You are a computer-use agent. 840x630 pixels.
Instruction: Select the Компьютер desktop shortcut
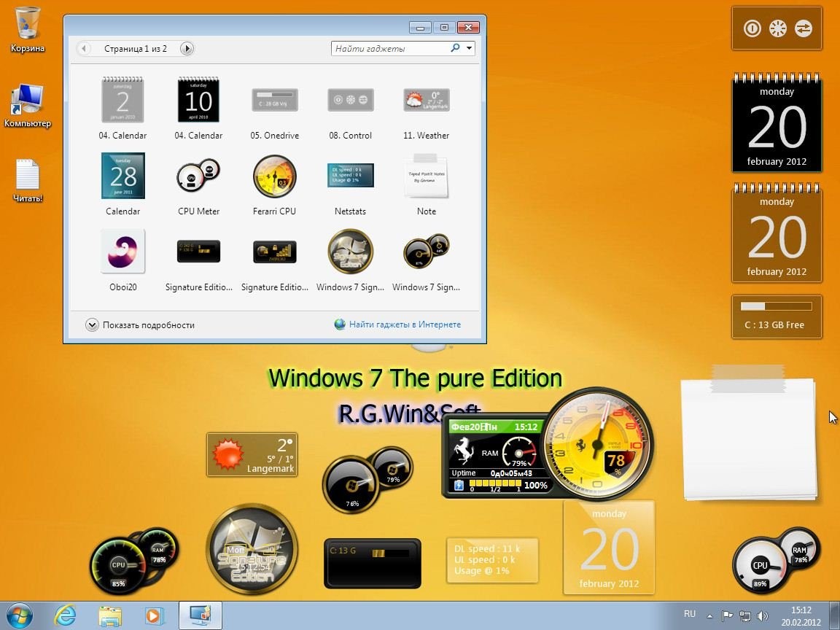(x=27, y=106)
